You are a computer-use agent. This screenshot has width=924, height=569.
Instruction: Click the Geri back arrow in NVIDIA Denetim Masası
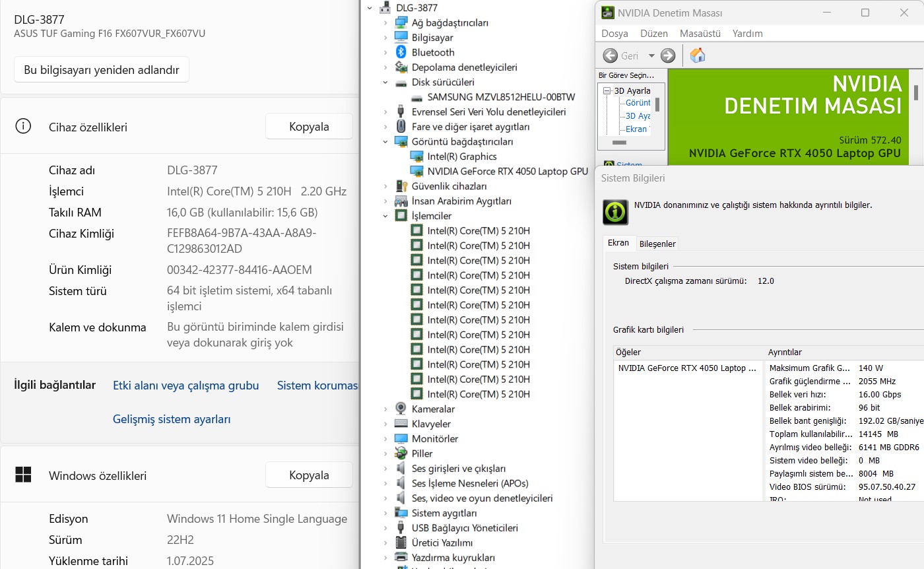click(610, 55)
